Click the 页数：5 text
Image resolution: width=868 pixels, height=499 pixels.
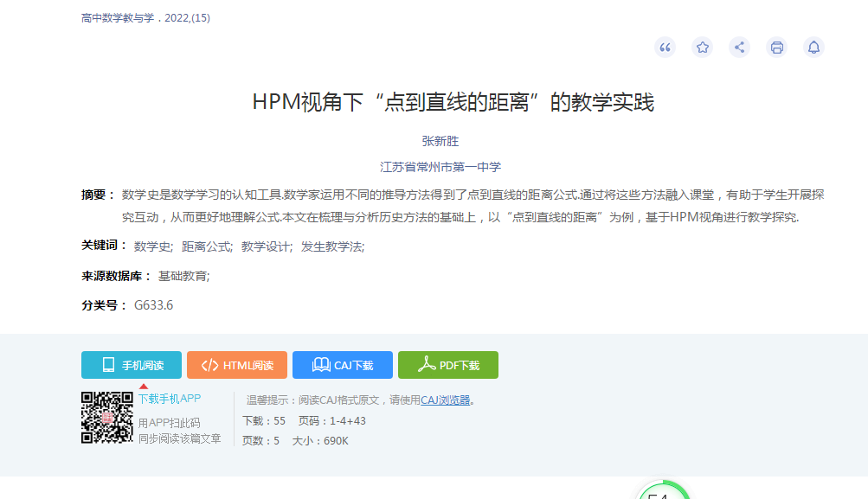point(260,441)
